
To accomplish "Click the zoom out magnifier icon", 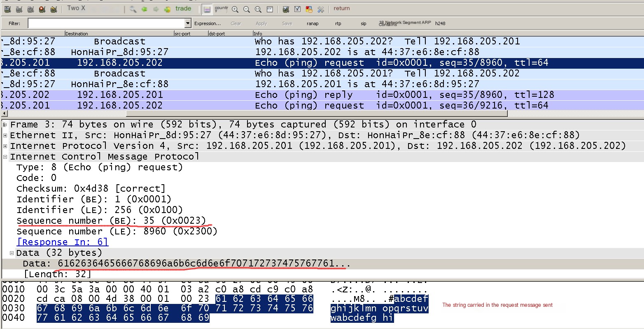I will click(x=246, y=9).
